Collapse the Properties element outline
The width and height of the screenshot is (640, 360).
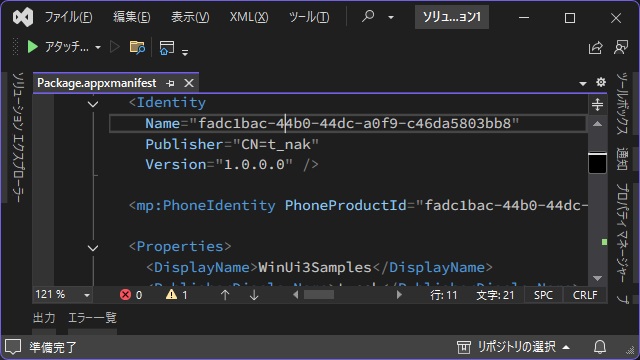pos(93,248)
